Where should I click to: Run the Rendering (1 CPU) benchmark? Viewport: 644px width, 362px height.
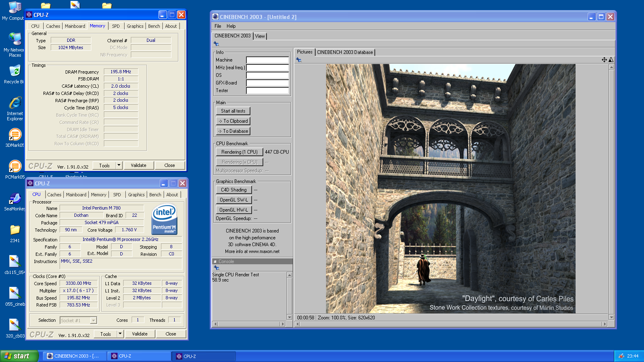[x=239, y=152]
